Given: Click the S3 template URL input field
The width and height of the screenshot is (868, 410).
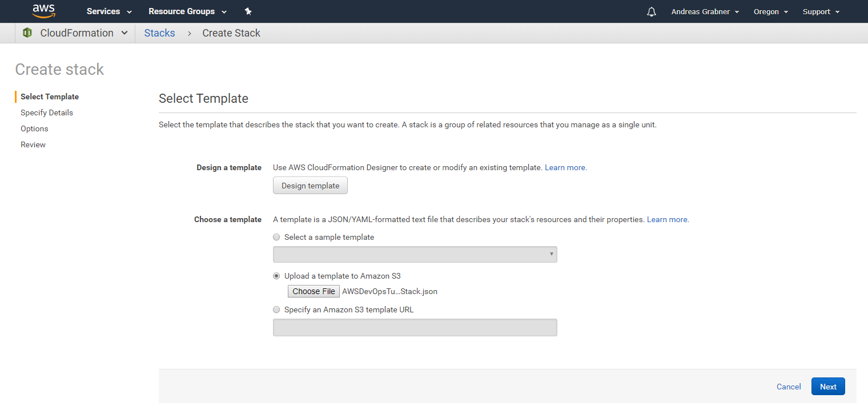Looking at the screenshot, I should [415, 327].
